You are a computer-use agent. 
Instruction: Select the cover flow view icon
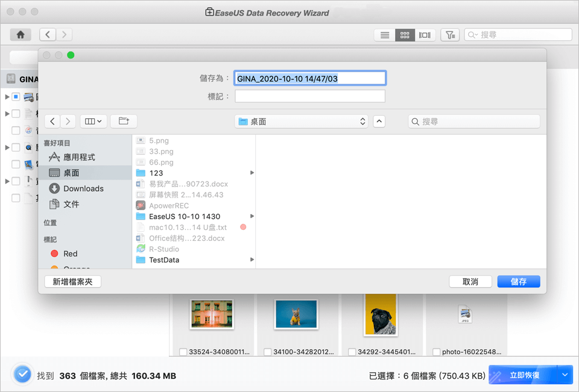point(425,34)
